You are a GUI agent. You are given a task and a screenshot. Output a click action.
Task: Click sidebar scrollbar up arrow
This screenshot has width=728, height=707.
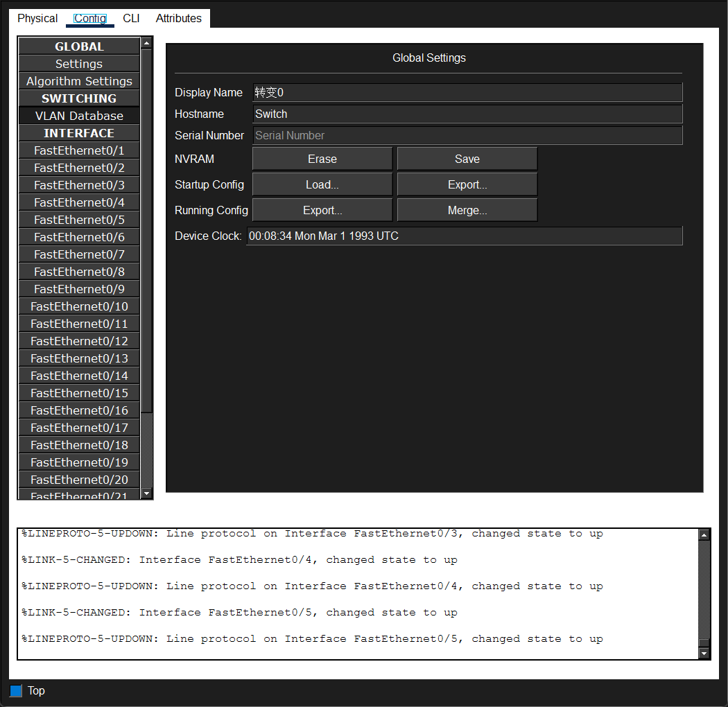coord(147,43)
